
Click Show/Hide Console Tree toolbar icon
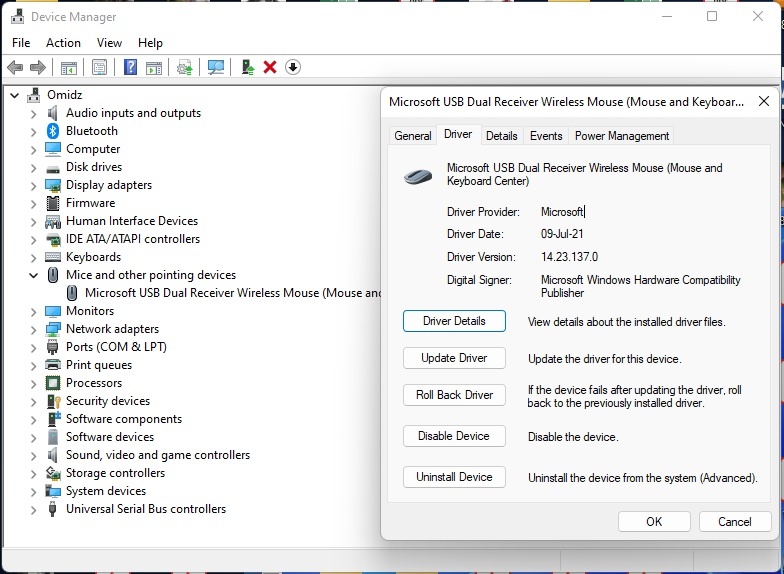click(x=68, y=67)
